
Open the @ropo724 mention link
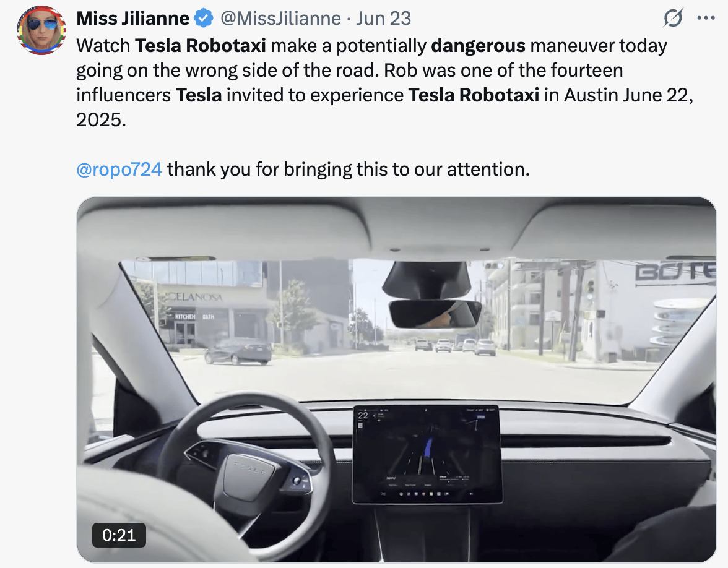point(119,170)
